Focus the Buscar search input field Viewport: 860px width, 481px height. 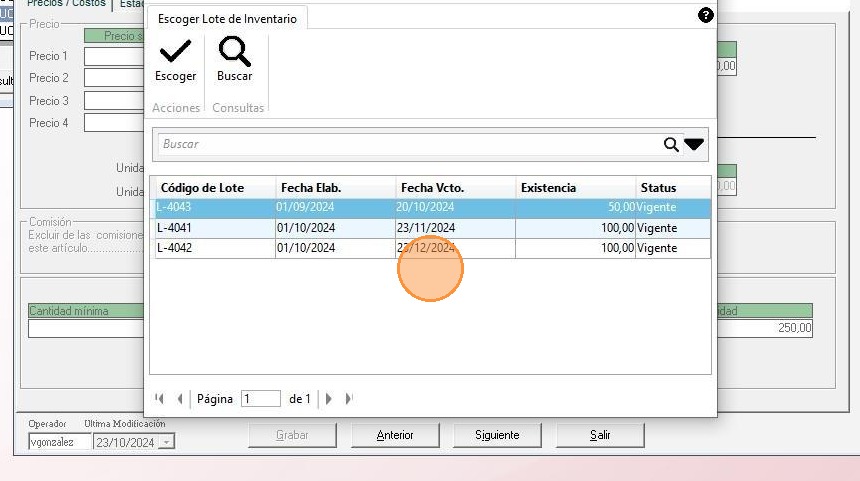coord(409,144)
